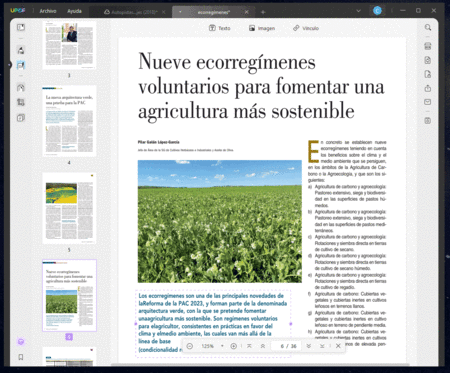Screen dimensions: 450x373
Task: Open the partially visible page 7 thumbnail
Action: click(69, 357)
